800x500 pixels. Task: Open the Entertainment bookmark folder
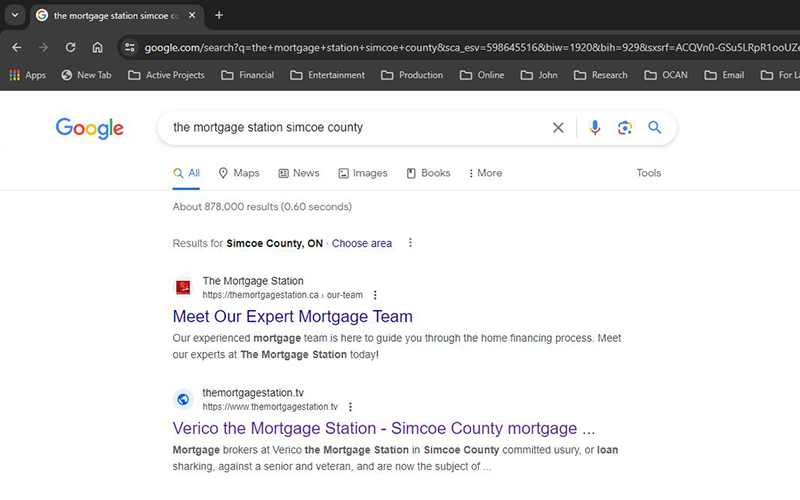(x=328, y=75)
